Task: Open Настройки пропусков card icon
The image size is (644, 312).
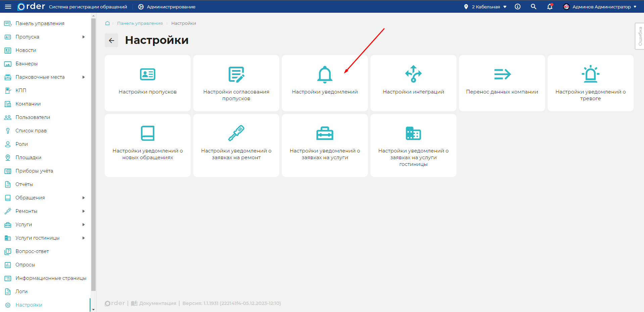Action: (x=147, y=74)
